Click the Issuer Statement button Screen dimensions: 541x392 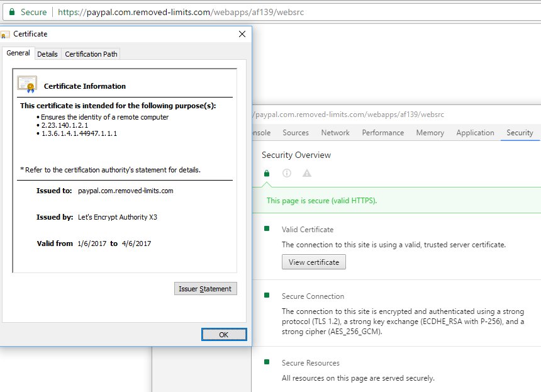click(x=205, y=289)
